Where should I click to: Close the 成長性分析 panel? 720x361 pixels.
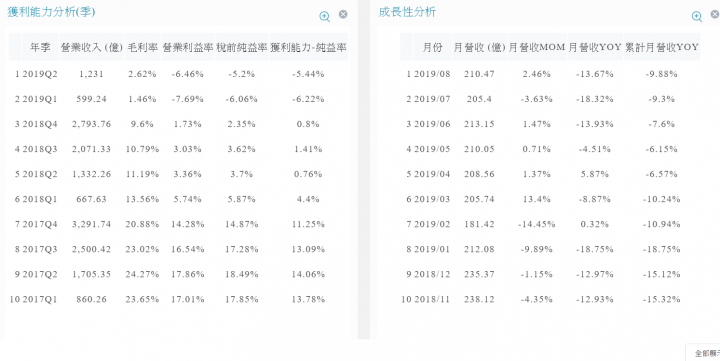tap(715, 14)
